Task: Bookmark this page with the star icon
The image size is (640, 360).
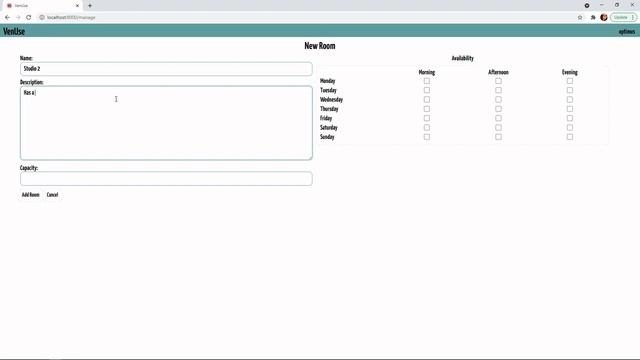Action: [x=580, y=18]
